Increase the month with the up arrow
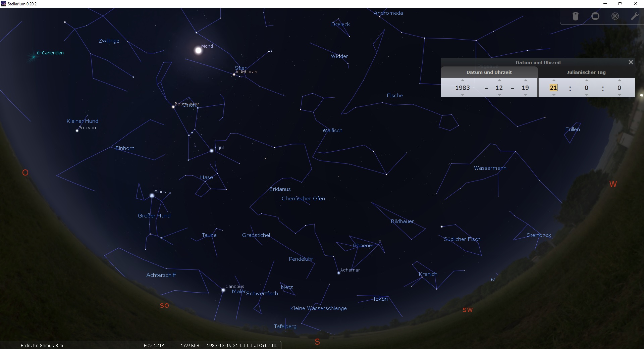Viewport: 644px width, 349px height. (499, 80)
